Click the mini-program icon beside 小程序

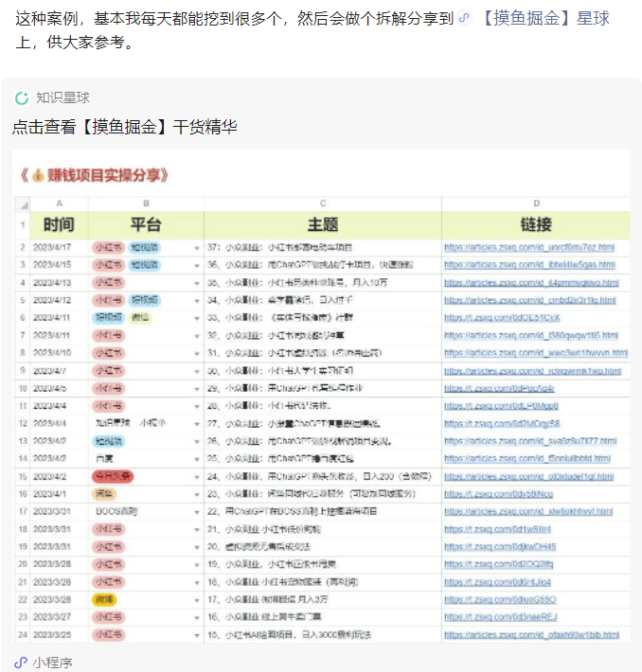[21, 663]
